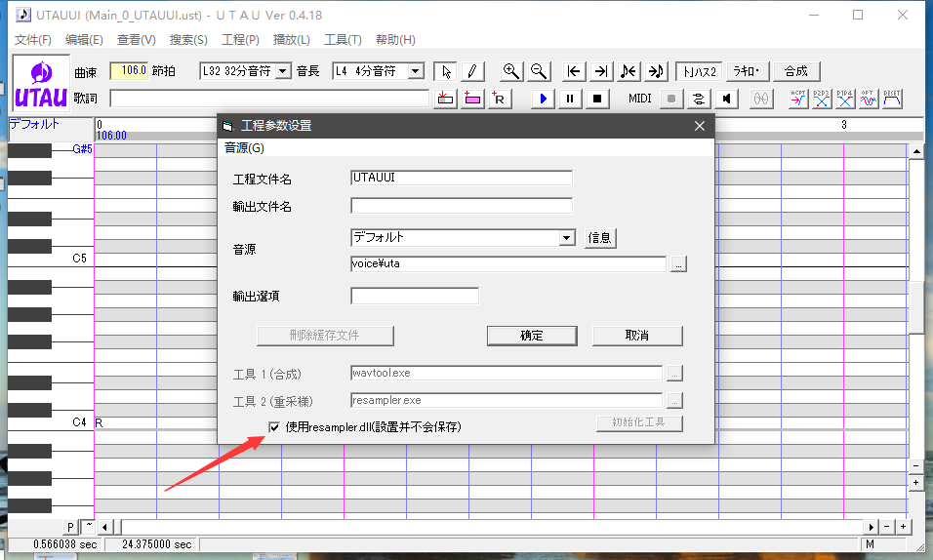Click vertical zoom plus button
Viewport: 933px width, 560px height.
pyautogui.click(x=916, y=483)
